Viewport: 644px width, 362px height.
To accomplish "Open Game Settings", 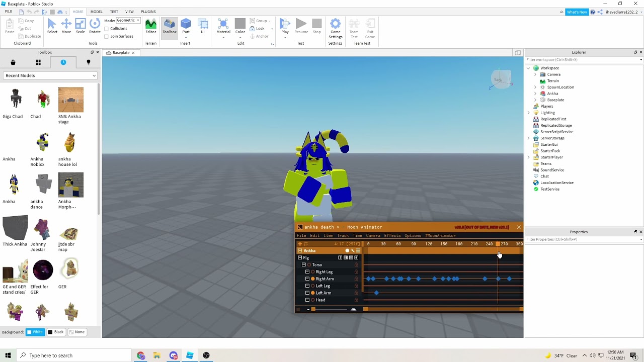I will coord(335,29).
